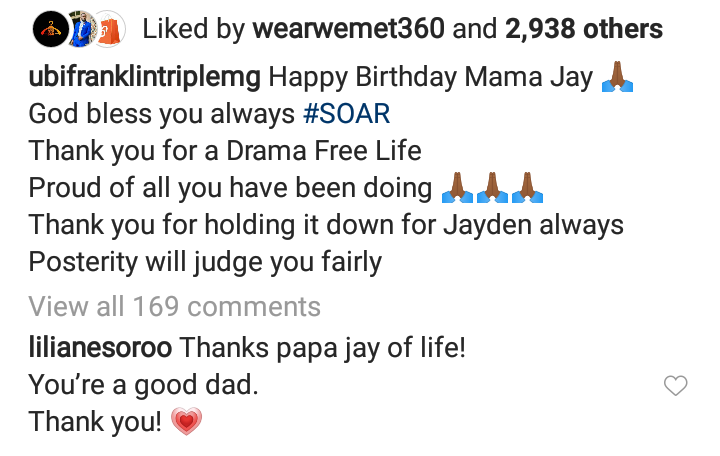Open the orange shopping bag liker avatar
The image size is (720, 456).
point(110,29)
